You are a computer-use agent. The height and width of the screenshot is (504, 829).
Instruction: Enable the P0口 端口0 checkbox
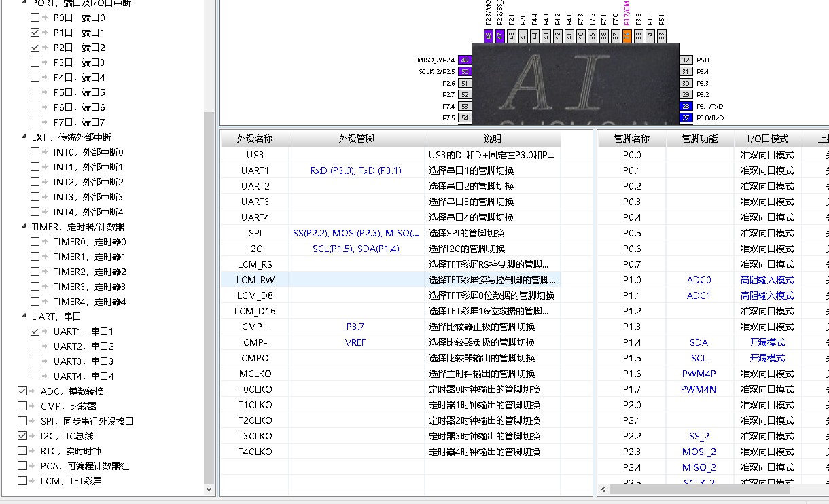click(35, 18)
